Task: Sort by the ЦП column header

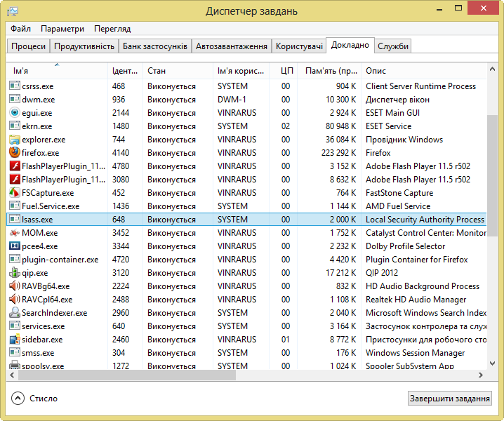Action: (283, 71)
